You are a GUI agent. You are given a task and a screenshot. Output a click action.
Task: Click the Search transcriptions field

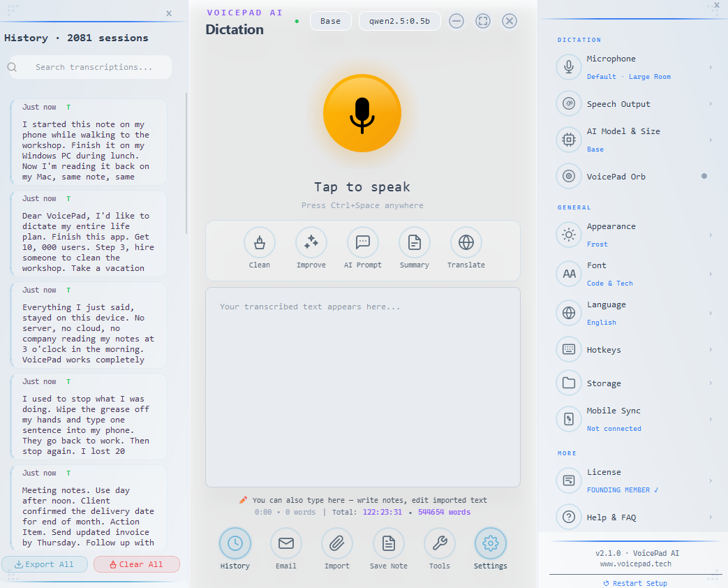(98, 67)
